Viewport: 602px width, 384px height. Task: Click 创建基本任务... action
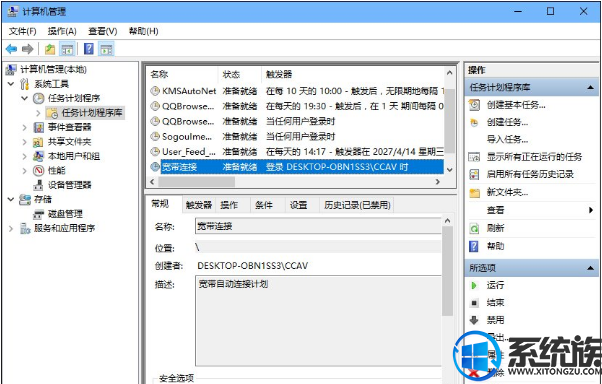pos(516,105)
